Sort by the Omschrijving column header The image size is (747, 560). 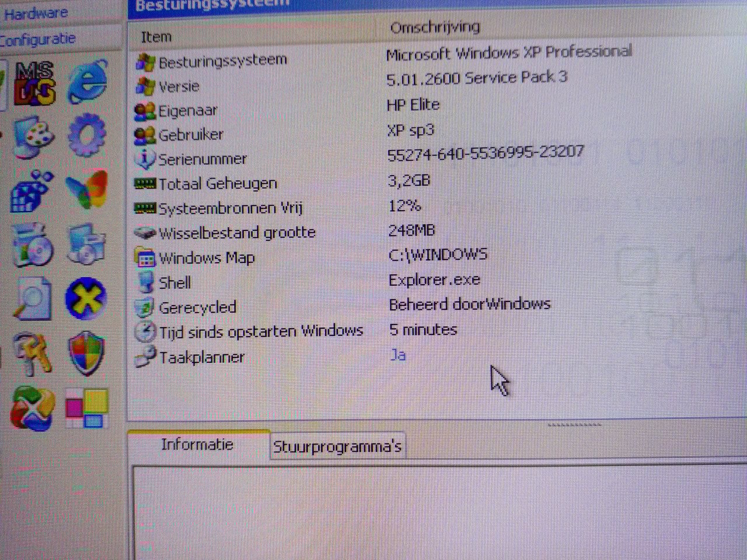[x=435, y=27]
